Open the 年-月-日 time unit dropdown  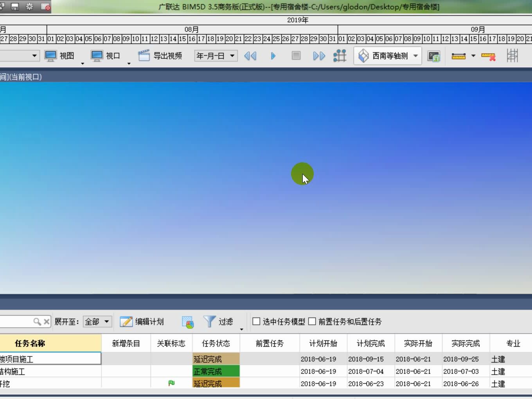(216, 56)
